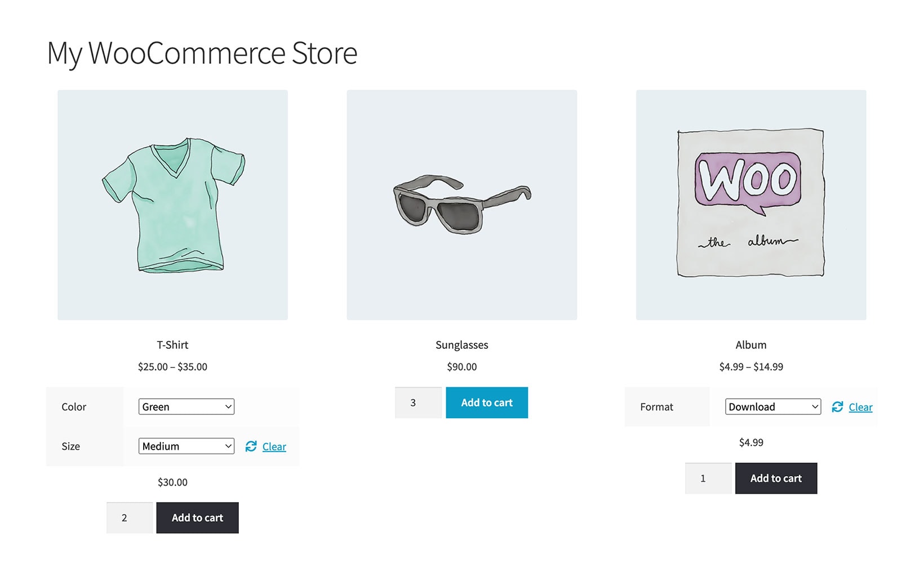Click the Album product title

[x=751, y=345]
